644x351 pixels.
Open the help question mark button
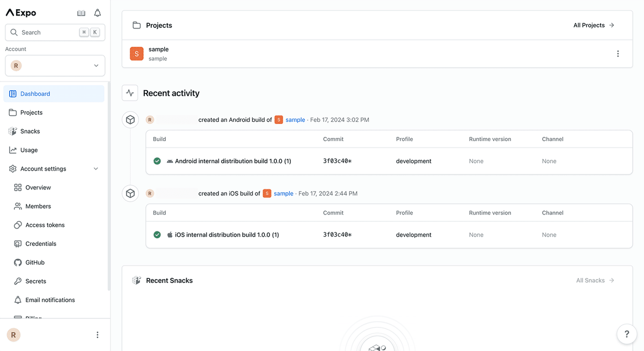point(626,334)
